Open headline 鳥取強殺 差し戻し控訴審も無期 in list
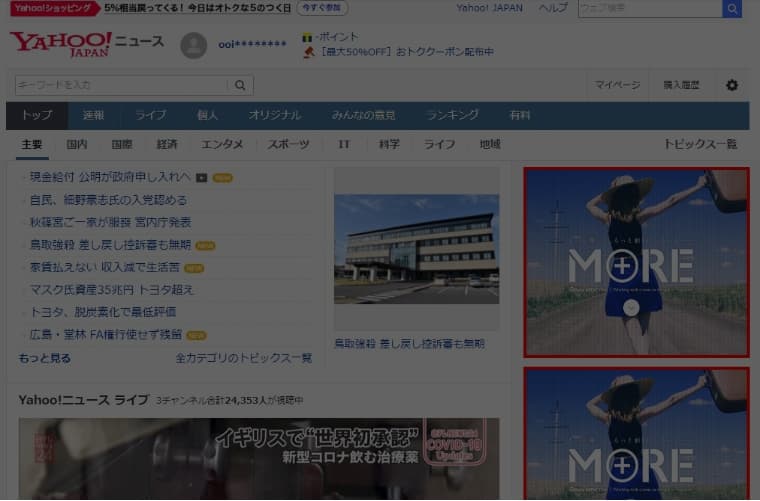This screenshot has width=760, height=501. (x=110, y=245)
